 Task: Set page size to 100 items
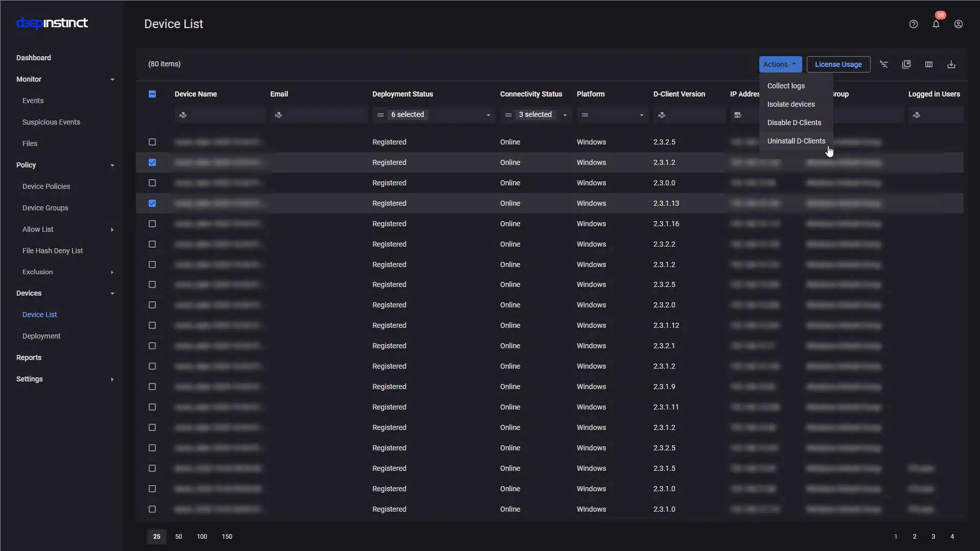pyautogui.click(x=202, y=537)
